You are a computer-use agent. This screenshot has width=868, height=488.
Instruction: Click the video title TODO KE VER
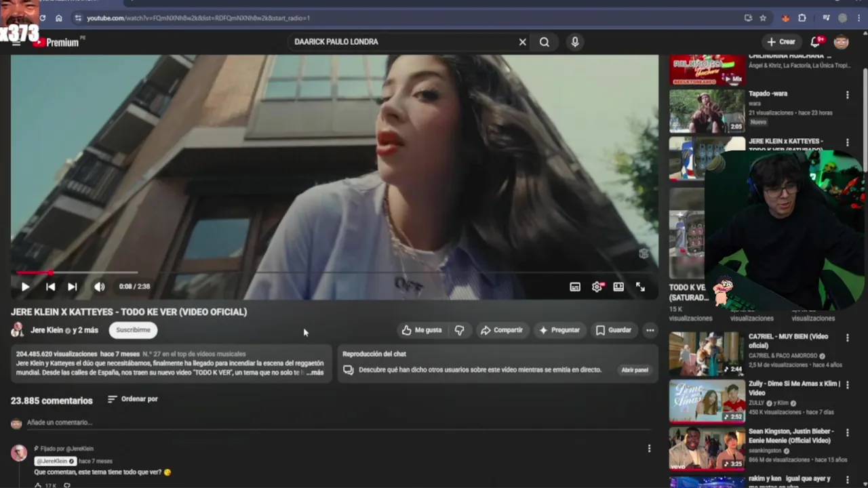tap(129, 312)
